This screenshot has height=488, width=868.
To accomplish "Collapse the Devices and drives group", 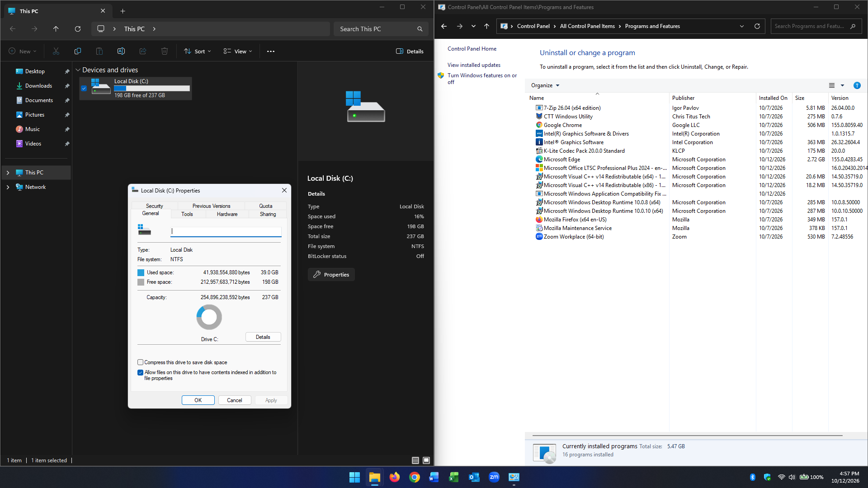I will [x=78, y=70].
